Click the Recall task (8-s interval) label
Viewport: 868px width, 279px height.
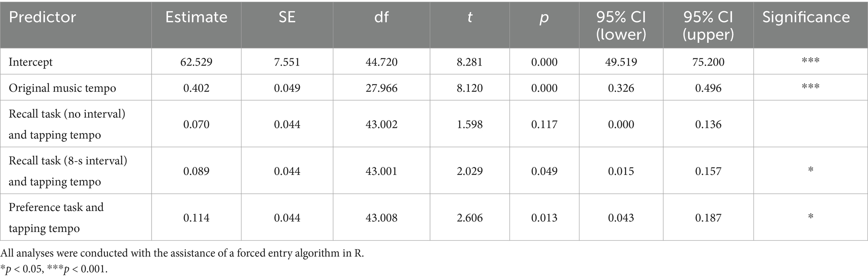[x=68, y=171]
